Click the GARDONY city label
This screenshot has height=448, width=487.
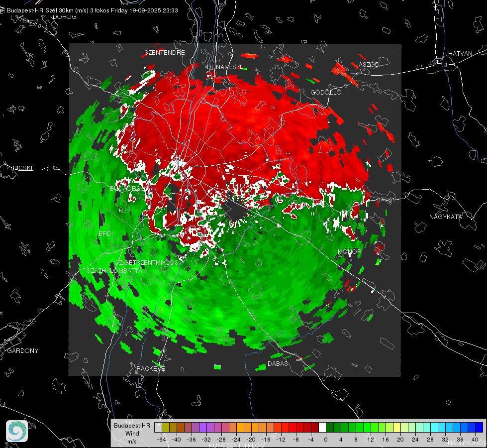[x=23, y=351]
